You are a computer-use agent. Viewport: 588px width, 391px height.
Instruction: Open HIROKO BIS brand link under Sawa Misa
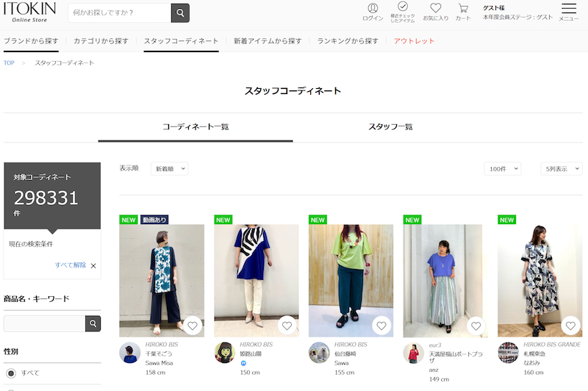coord(162,345)
